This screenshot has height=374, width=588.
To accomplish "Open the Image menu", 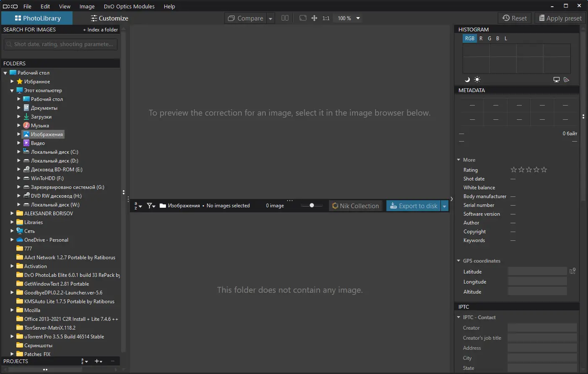I will [x=87, y=6].
